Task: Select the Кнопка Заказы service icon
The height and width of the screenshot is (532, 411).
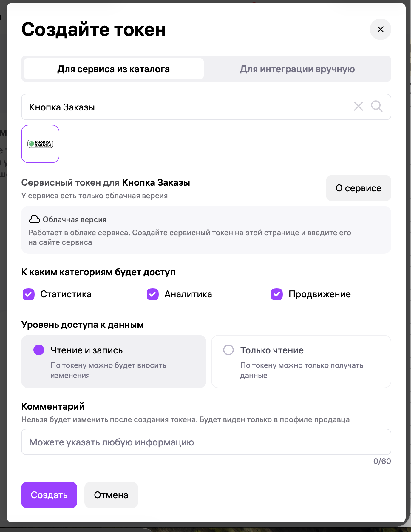Action: [x=40, y=144]
